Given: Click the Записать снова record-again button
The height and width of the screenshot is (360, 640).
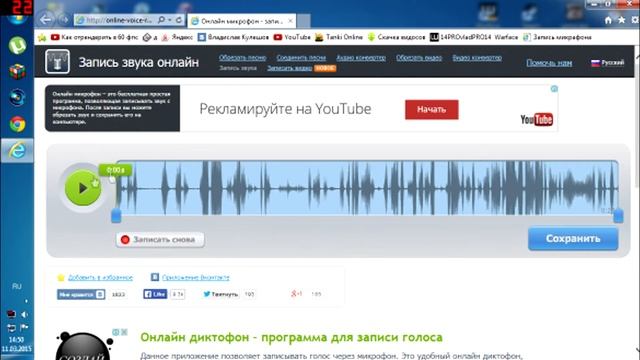Looking at the screenshot, I should point(160,240).
